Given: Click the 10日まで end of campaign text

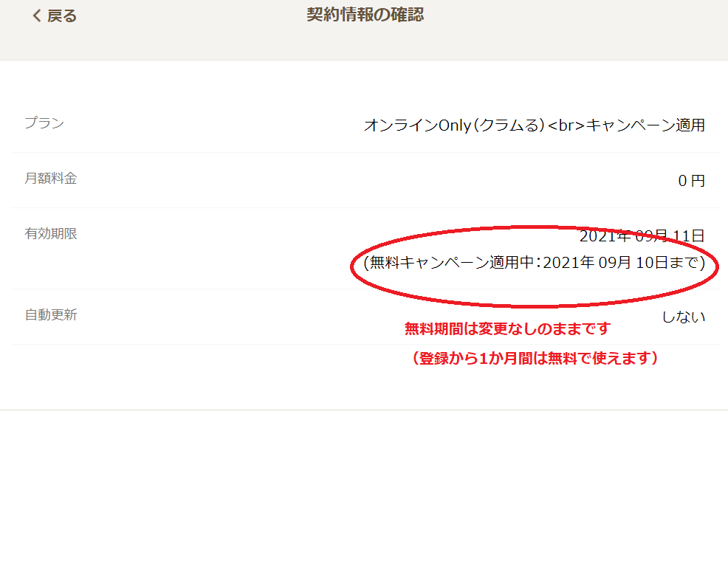Looking at the screenshot, I should [x=667, y=263].
